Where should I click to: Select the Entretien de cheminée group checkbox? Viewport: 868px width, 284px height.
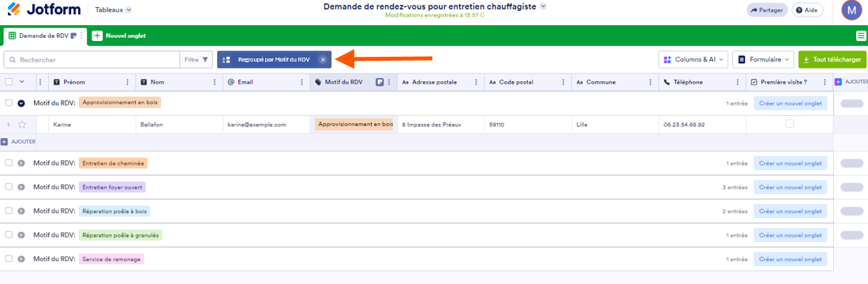9,163
